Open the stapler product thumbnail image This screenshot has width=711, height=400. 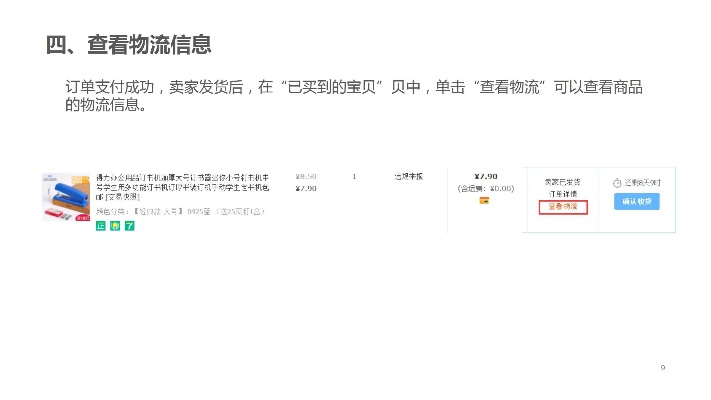65,197
